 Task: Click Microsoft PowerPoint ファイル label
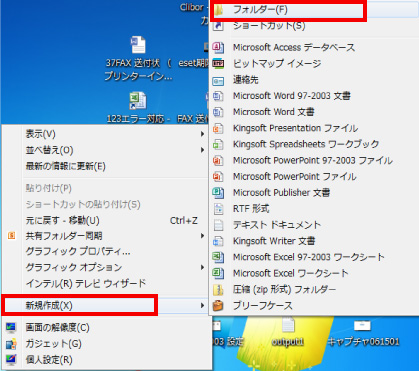coord(295,176)
